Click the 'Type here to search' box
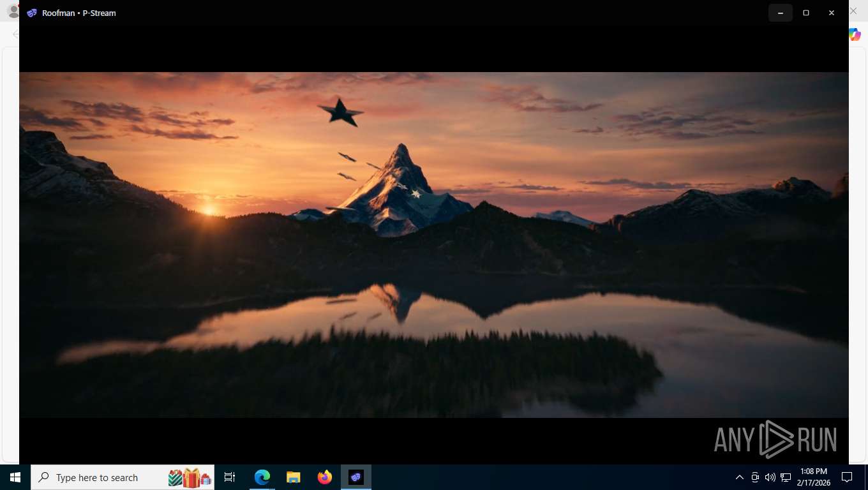This screenshot has height=490, width=868. (x=123, y=477)
